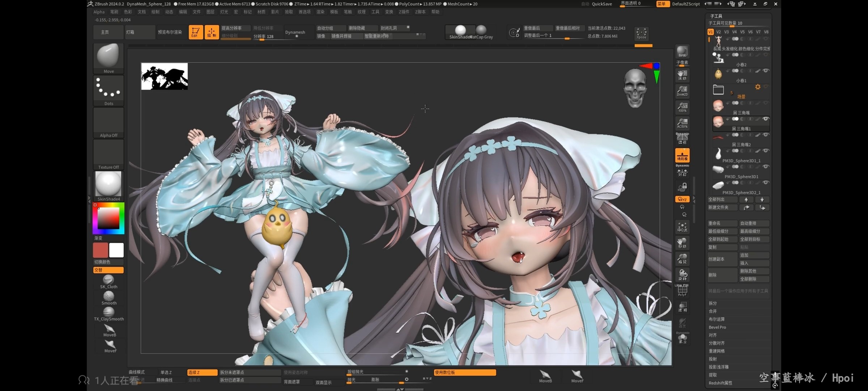This screenshot has width=868, height=391.
Task: Open the 工具 tool menu
Action: [375, 12]
